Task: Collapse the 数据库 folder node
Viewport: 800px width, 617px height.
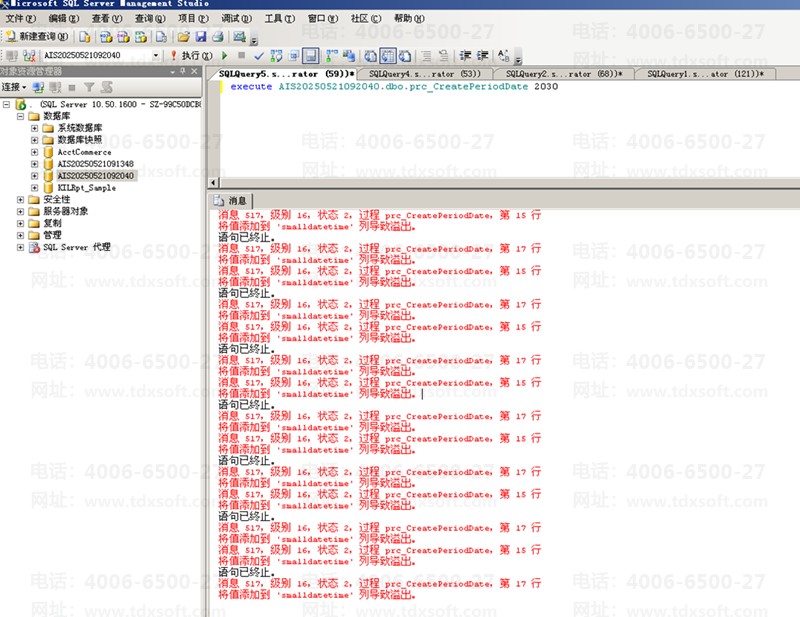Action: [21, 116]
